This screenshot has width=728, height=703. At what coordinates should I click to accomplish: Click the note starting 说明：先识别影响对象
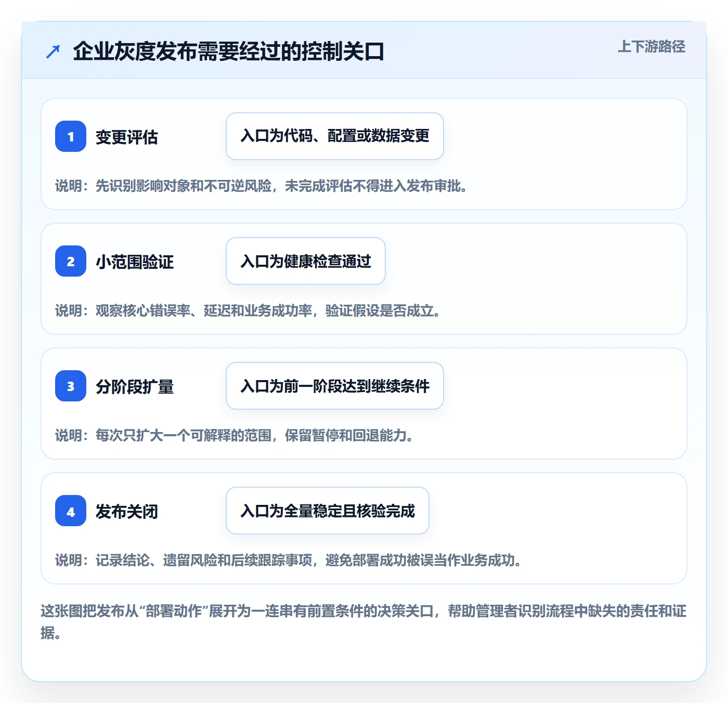pyautogui.click(x=262, y=186)
